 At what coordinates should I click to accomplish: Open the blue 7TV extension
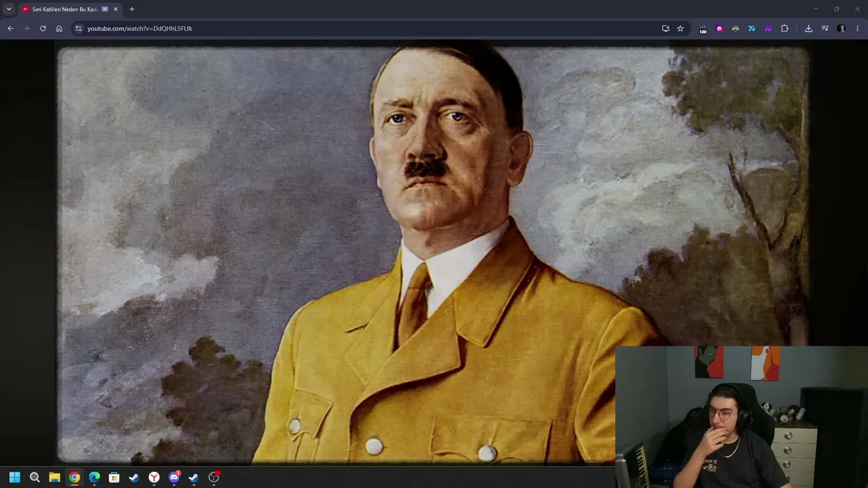(751, 28)
